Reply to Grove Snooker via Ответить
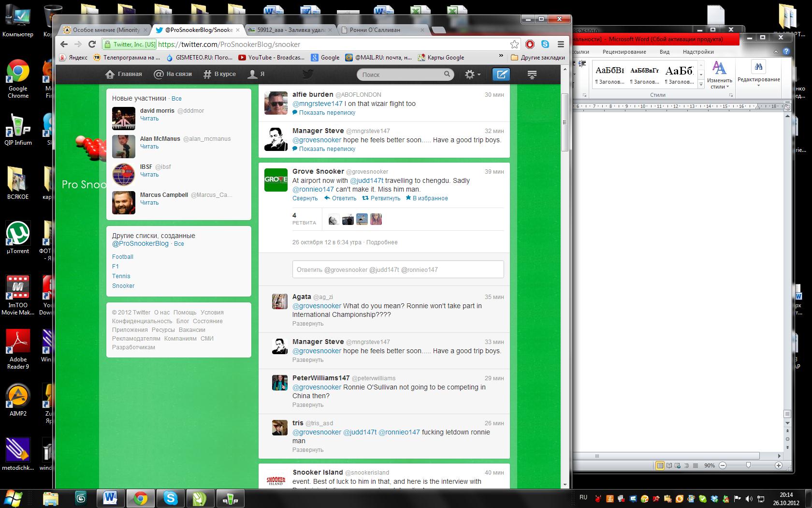 coord(340,198)
